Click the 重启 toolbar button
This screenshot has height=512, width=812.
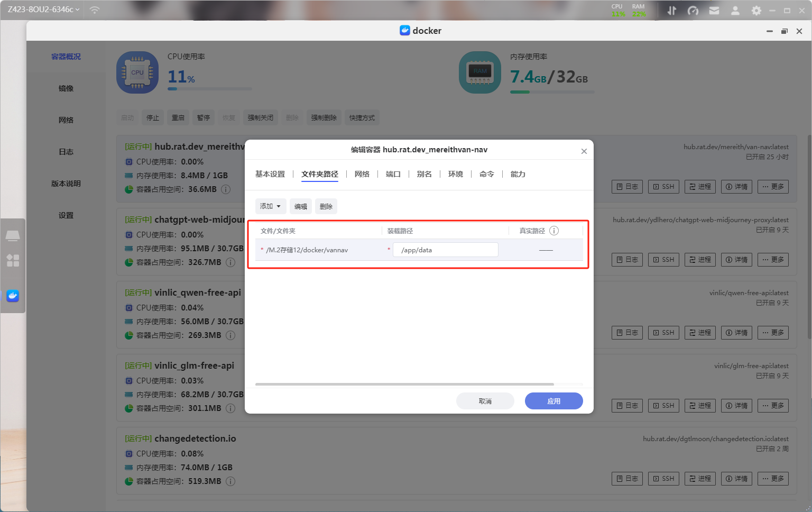pos(178,117)
